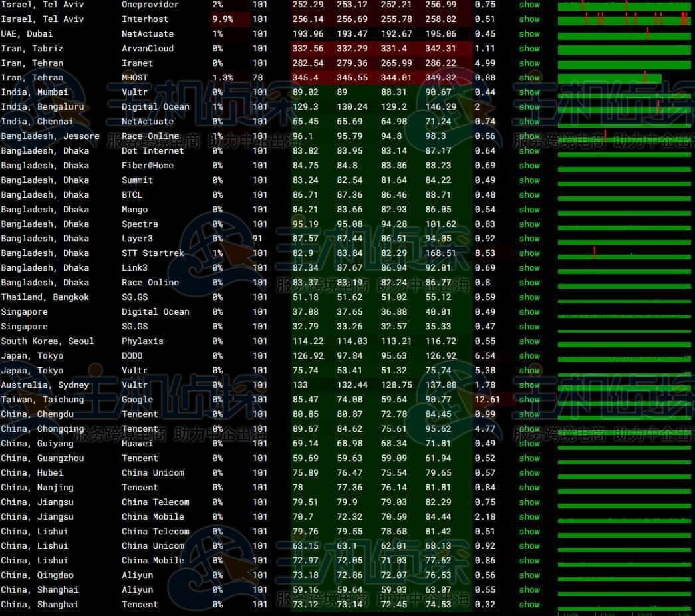Open show for Singapore Digital Ocean row

point(529,312)
